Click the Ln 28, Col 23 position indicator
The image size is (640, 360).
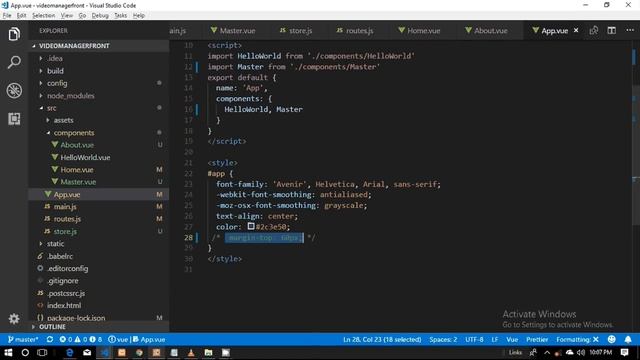coord(382,340)
